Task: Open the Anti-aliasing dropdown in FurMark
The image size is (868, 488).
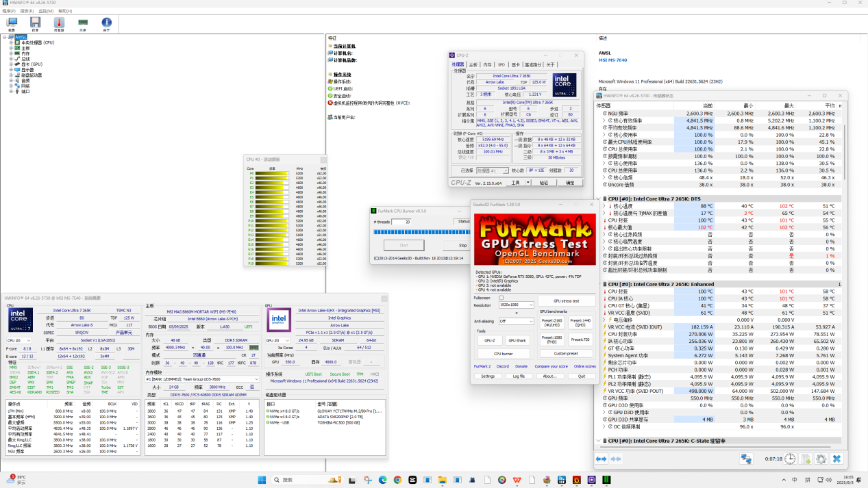Action: pyautogui.click(x=516, y=321)
